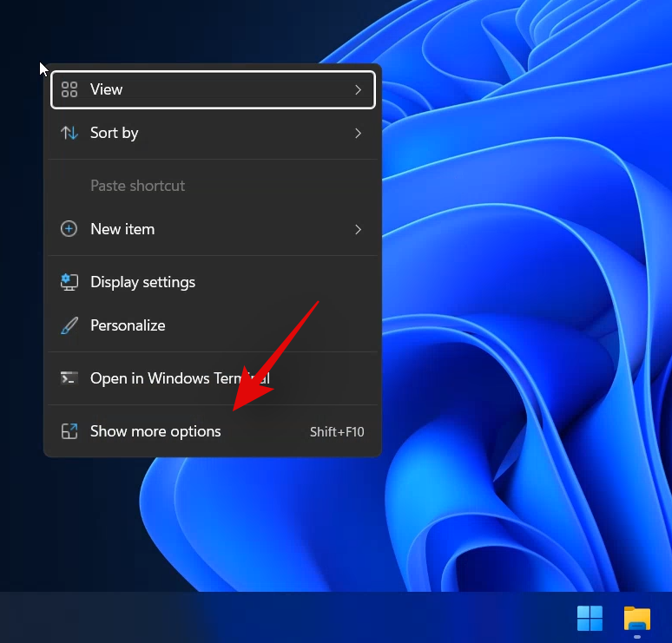This screenshot has height=643, width=672.
Task: Launch File Explorer from the taskbar
Action: (x=637, y=618)
